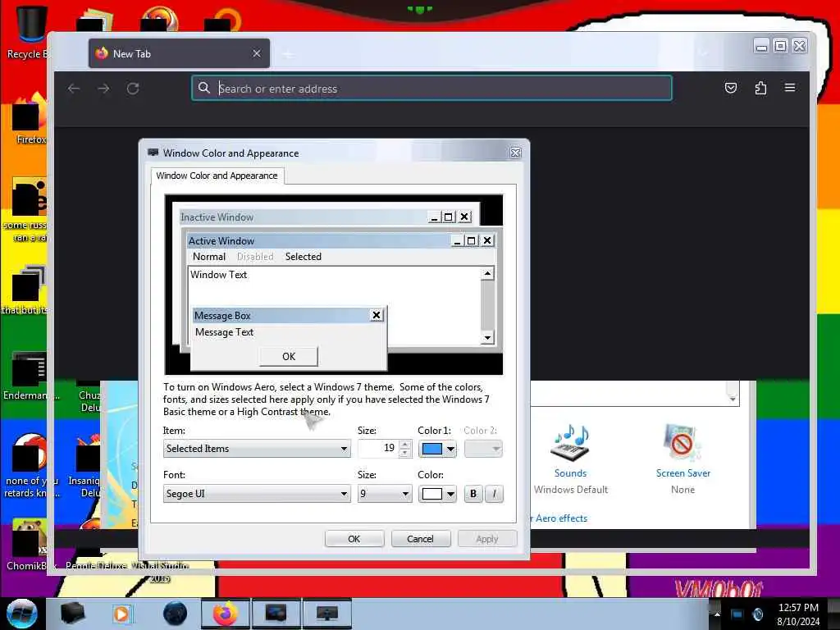Click theme list scrollbar down arrow in Personalization
The image size is (840, 630).
(733, 399)
